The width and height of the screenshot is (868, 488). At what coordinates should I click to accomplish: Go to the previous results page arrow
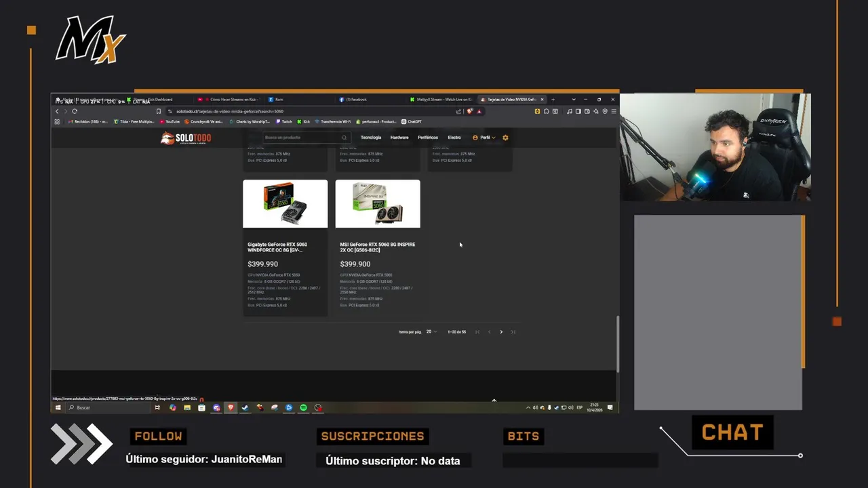point(490,332)
